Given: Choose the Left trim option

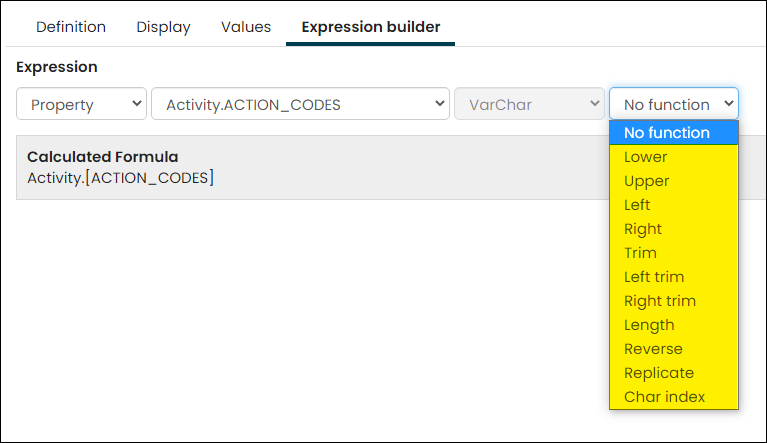Looking at the screenshot, I should 674,277.
